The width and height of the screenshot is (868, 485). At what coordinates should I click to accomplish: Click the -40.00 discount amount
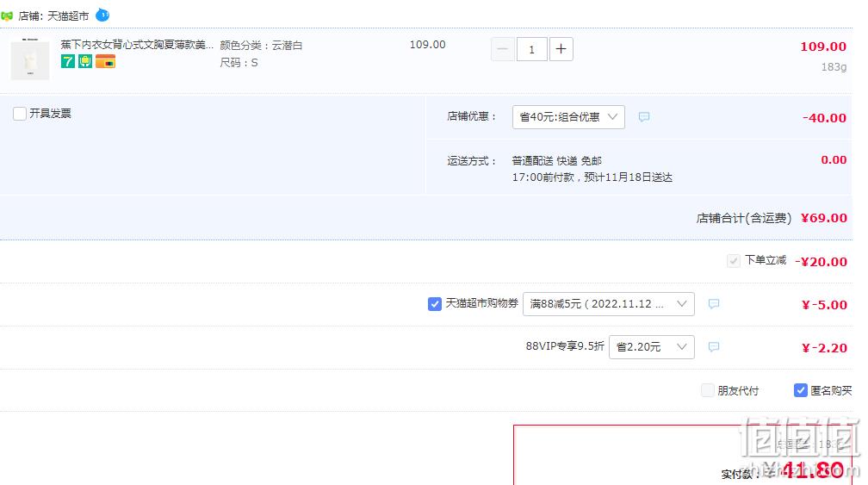click(824, 118)
